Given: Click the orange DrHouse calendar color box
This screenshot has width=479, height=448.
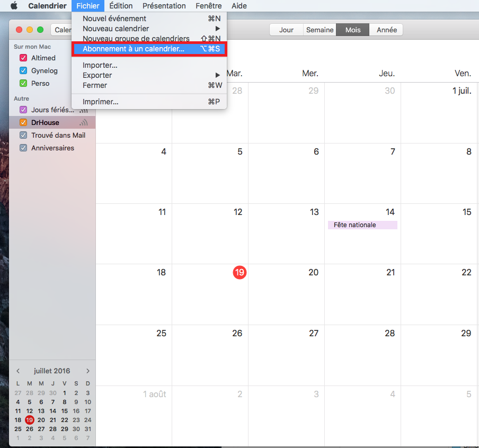Looking at the screenshot, I should (23, 123).
